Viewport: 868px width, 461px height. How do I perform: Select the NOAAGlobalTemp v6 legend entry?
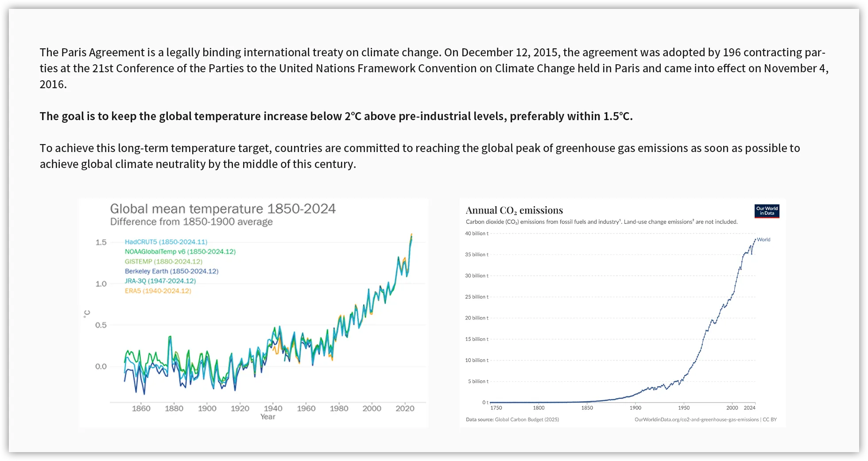[x=180, y=252]
